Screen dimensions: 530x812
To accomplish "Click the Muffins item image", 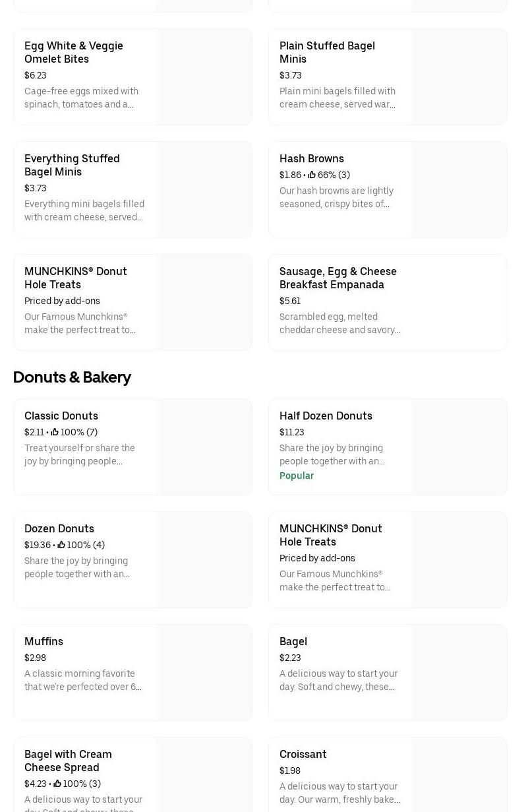I will pos(204,673).
